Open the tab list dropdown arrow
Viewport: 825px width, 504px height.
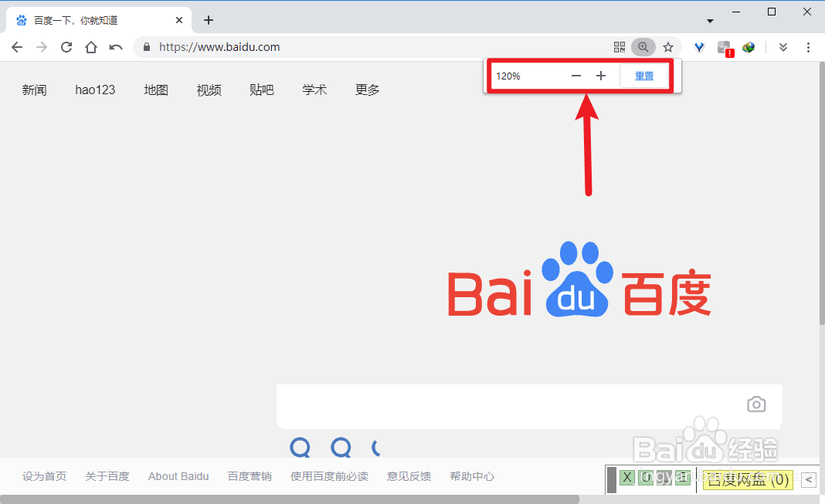tap(709, 19)
